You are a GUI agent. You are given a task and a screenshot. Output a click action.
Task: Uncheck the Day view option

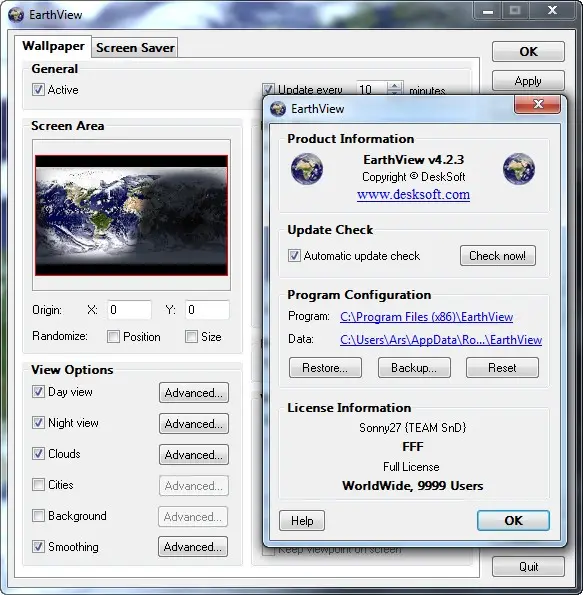point(38,392)
